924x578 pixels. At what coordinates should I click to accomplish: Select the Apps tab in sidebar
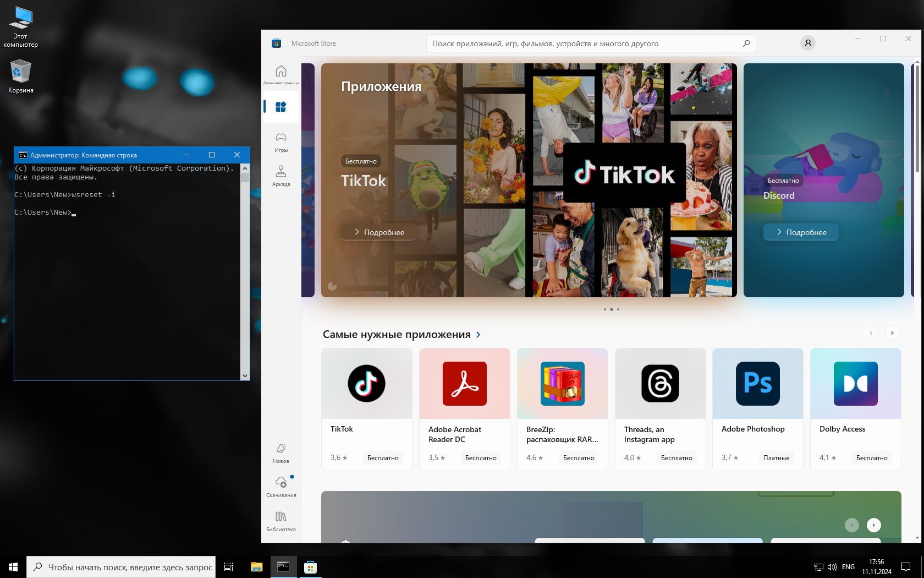click(x=280, y=107)
